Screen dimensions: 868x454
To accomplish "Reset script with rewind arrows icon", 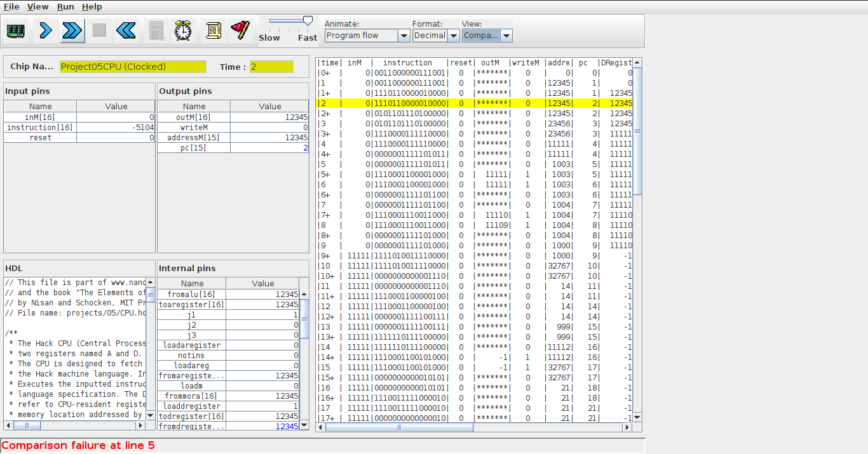I will click(x=126, y=30).
